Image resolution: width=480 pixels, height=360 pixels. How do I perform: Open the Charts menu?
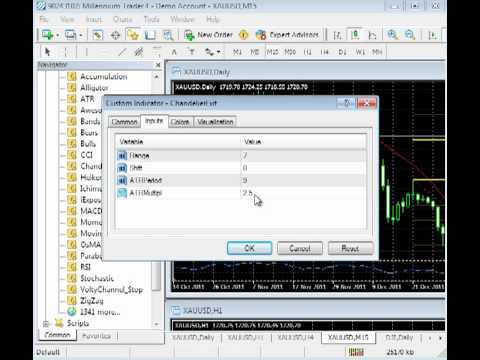point(123,19)
